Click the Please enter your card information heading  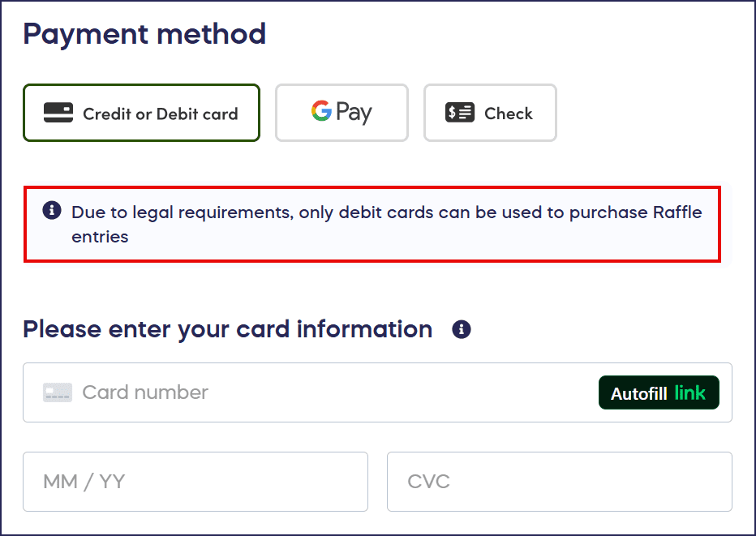coord(227,329)
